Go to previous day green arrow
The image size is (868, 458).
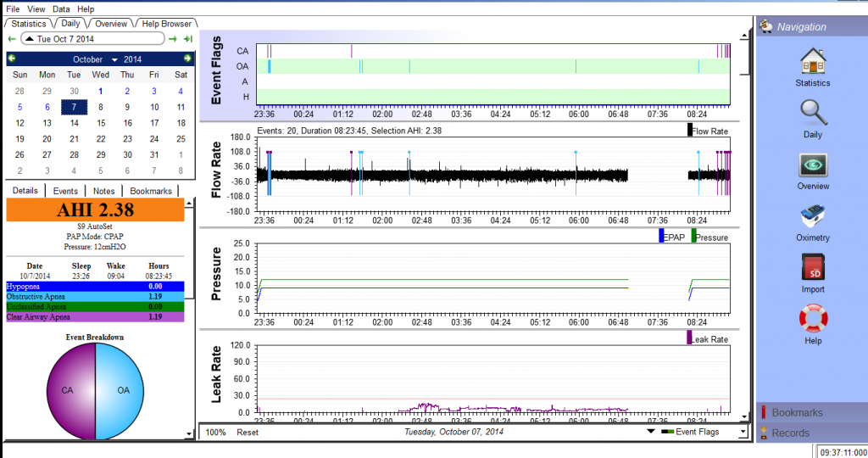12,39
